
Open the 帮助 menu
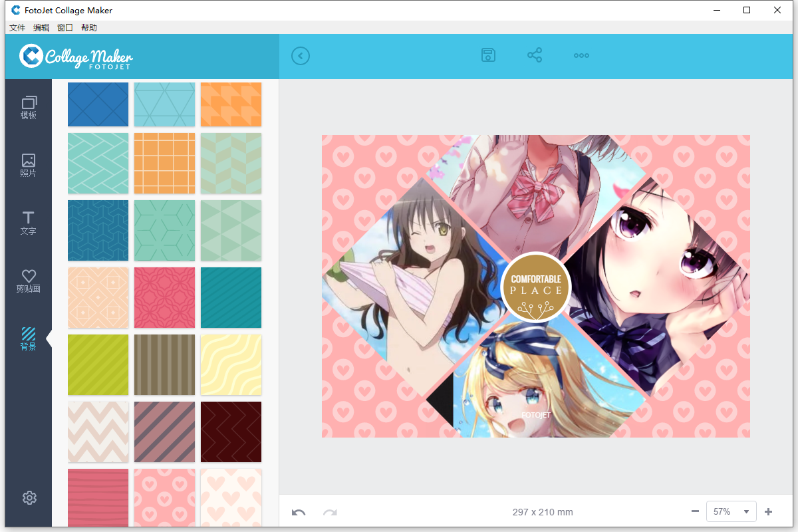(x=89, y=27)
